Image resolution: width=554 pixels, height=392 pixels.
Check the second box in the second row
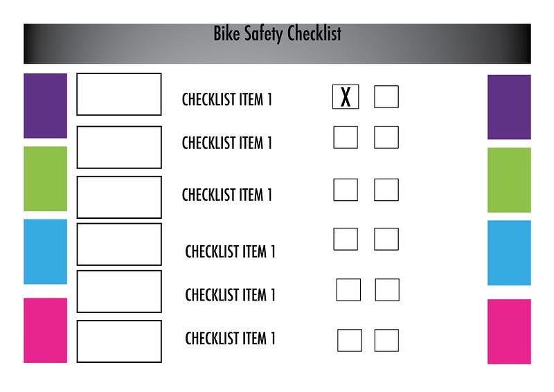click(x=386, y=137)
